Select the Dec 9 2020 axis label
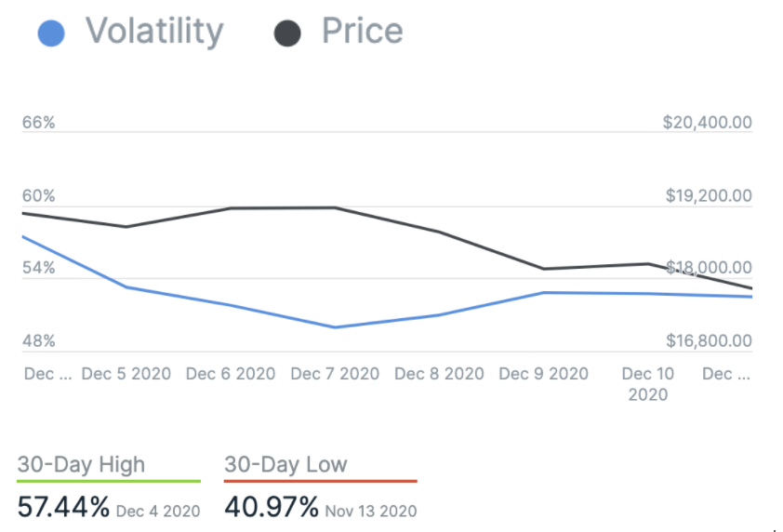 pos(543,374)
